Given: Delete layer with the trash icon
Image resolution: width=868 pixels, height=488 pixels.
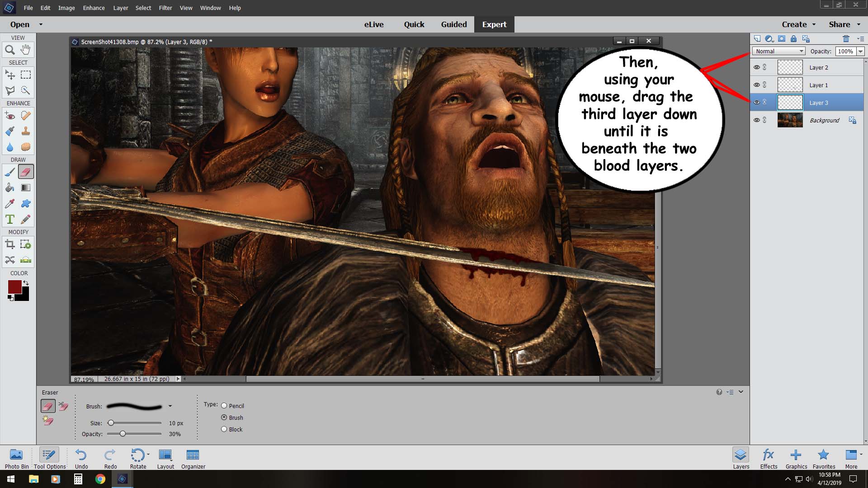Looking at the screenshot, I should [x=846, y=39].
